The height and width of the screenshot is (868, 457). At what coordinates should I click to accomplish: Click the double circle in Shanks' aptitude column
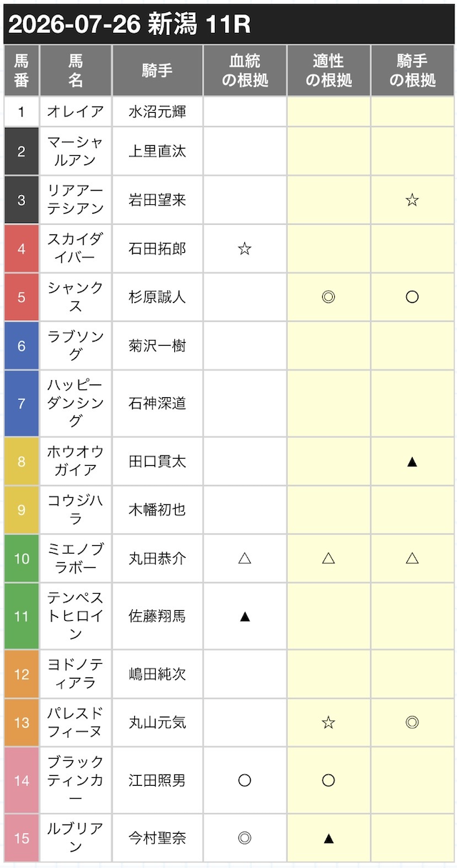tap(328, 296)
